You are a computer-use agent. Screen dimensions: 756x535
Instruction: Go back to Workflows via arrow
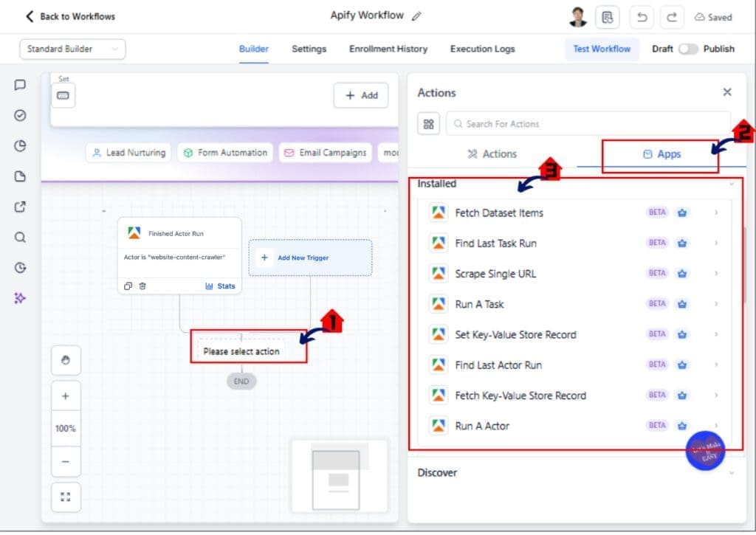click(30, 16)
